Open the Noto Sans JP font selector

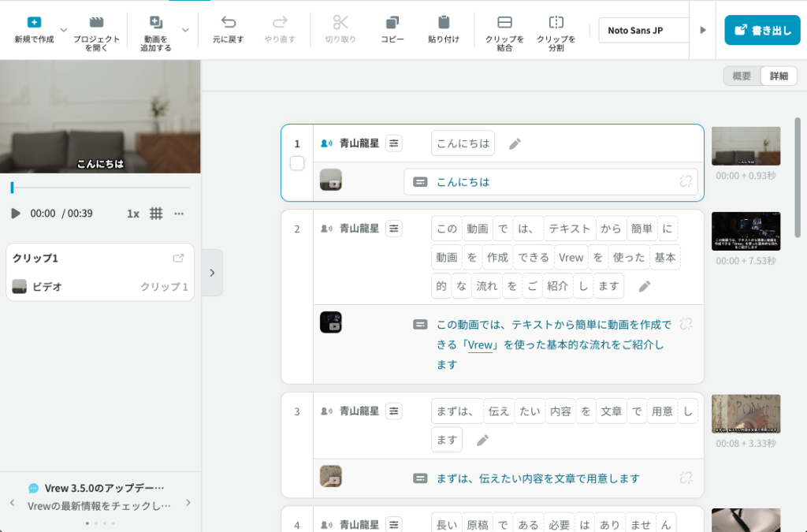tap(643, 29)
